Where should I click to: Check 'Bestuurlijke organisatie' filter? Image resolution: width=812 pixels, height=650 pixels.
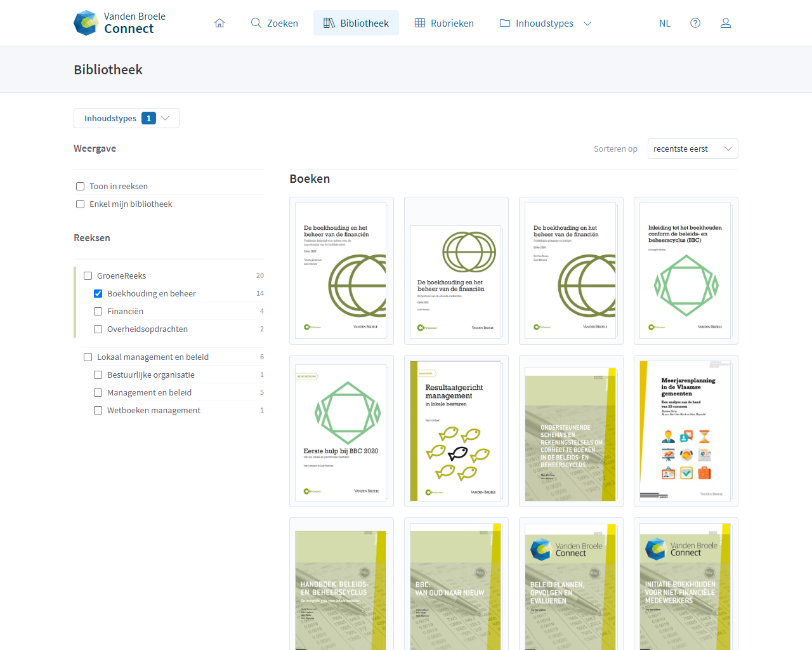(98, 375)
